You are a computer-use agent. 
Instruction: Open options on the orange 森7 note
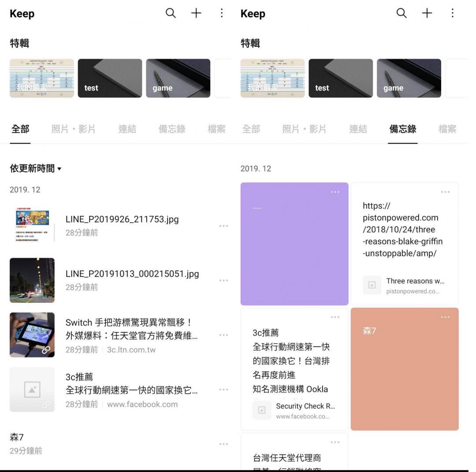[445, 317]
